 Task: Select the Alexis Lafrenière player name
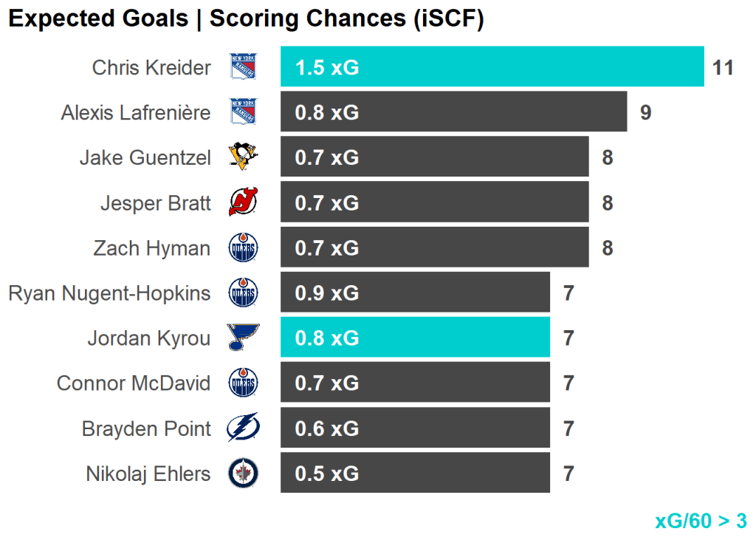pos(136,113)
